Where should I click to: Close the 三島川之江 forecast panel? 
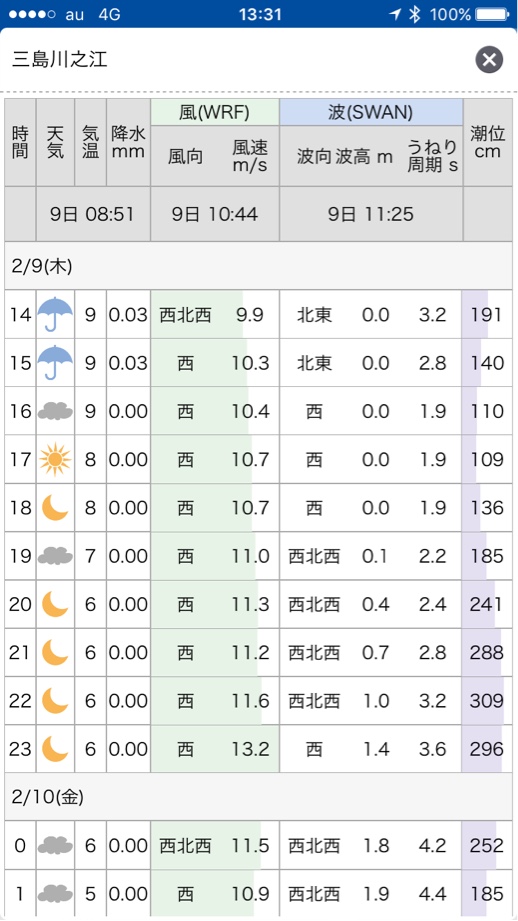pos(489,60)
